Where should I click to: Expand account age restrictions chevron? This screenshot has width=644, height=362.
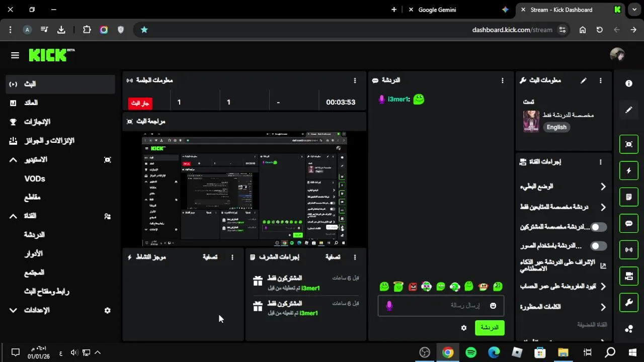click(603, 287)
